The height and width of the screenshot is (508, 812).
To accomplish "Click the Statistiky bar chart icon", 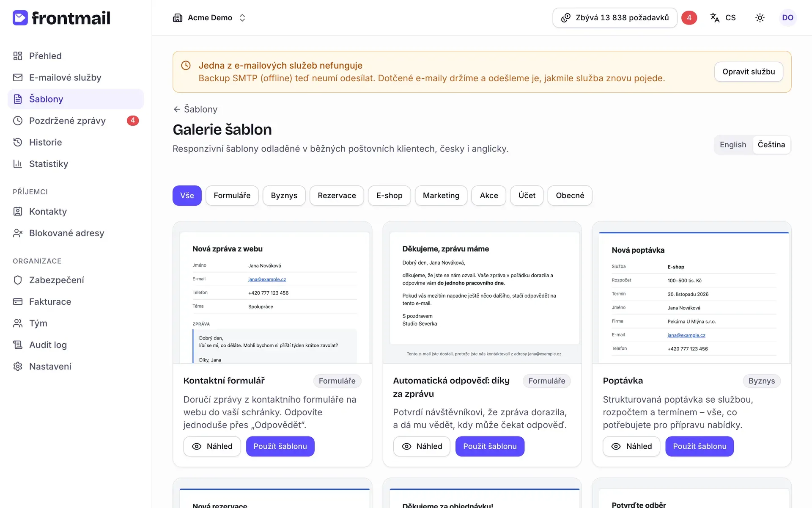I will [x=18, y=164].
